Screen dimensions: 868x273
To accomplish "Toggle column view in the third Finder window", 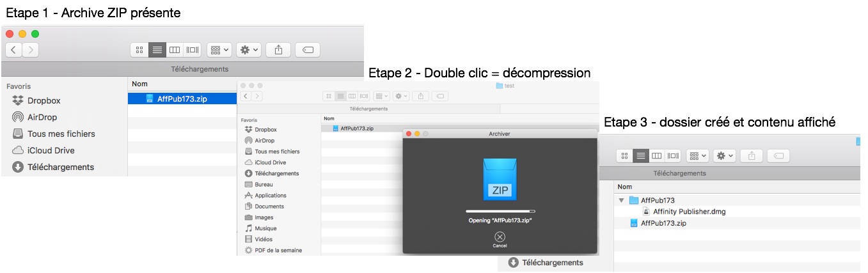I will pyautogui.click(x=657, y=155).
